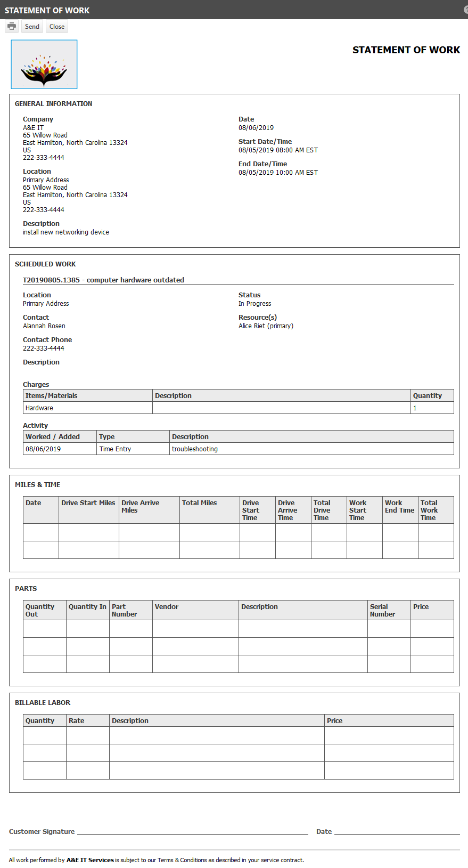
Task: Click the Customer Signature line
Action: 193,832
